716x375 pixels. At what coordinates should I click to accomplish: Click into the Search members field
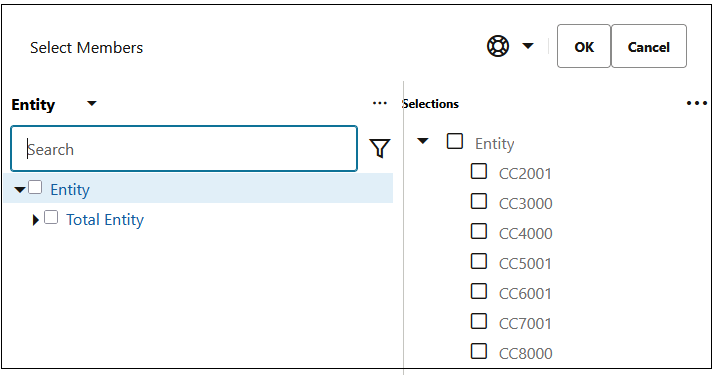pyautogui.click(x=184, y=148)
